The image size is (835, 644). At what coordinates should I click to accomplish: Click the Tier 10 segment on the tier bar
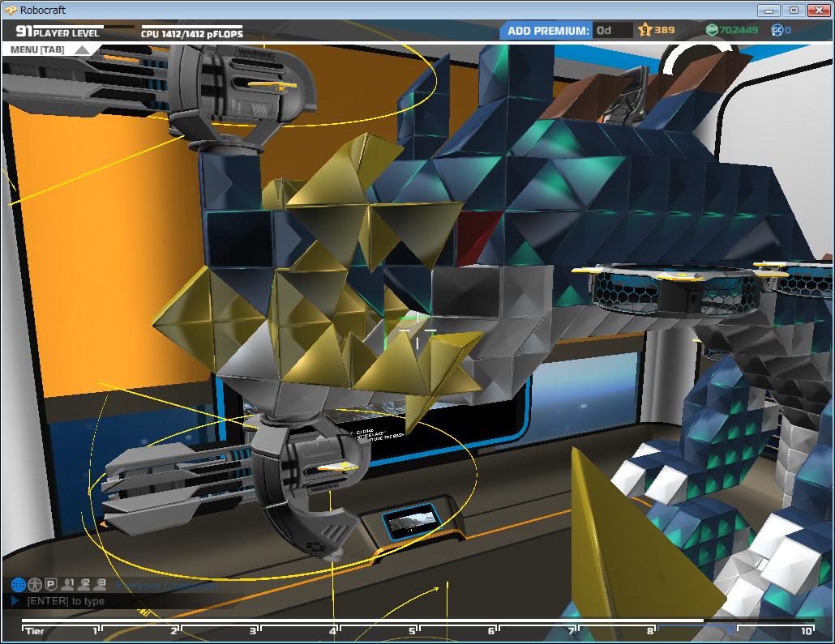point(777,630)
